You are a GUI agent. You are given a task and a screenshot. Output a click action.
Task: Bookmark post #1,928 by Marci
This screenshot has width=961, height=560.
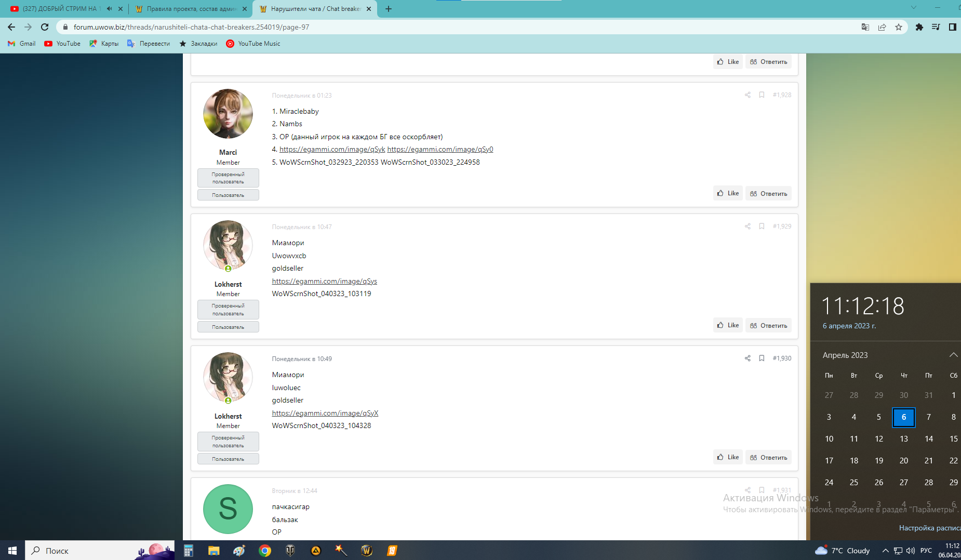tap(762, 95)
